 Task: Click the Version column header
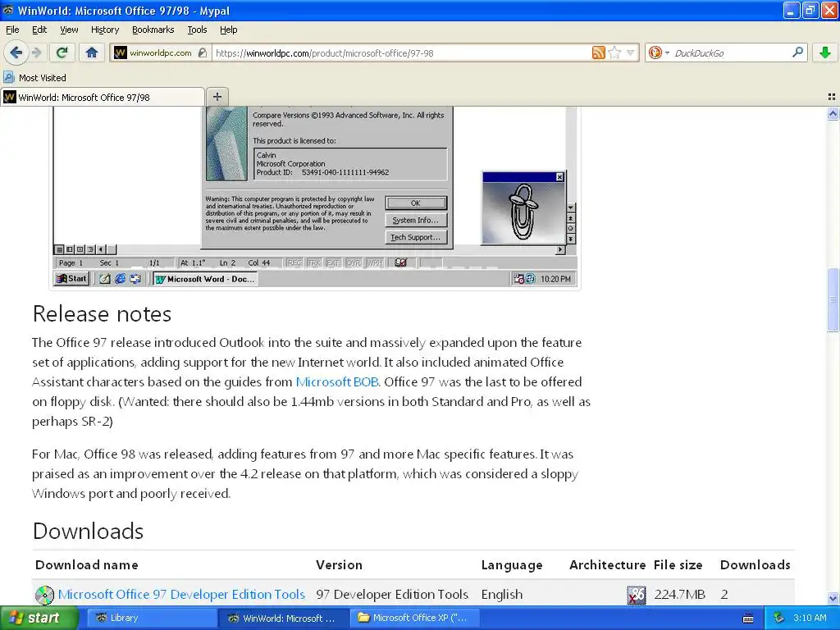(x=339, y=564)
